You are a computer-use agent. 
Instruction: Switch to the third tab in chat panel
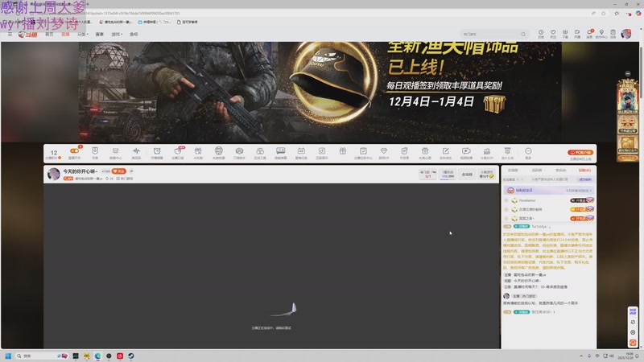560,170
